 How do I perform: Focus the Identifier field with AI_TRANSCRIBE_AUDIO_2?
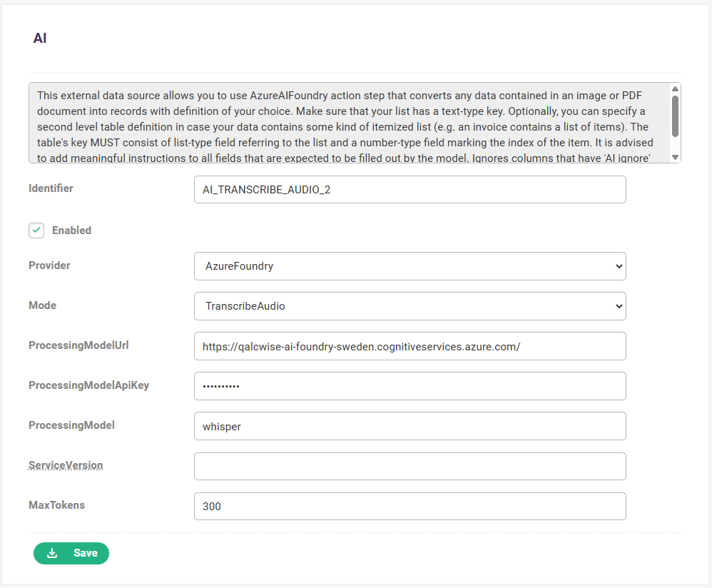(410, 189)
